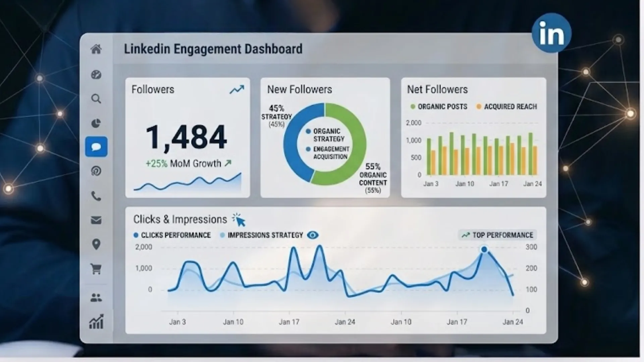
Task: Toggle the Acquired Reach legend item
Action: 506,107
